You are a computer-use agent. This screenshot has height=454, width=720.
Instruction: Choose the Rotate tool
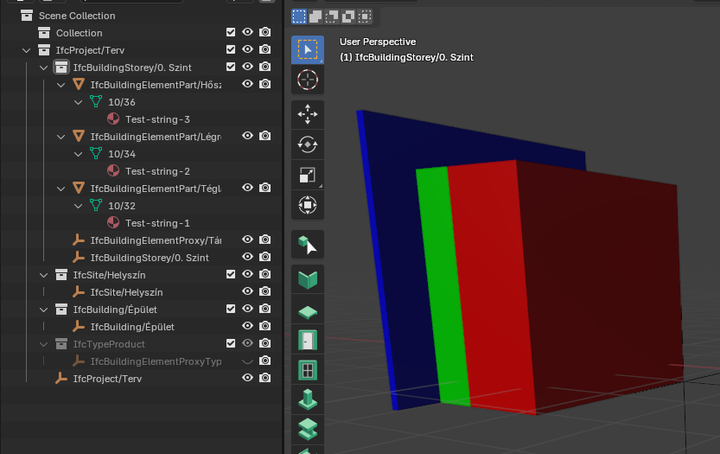(307, 145)
